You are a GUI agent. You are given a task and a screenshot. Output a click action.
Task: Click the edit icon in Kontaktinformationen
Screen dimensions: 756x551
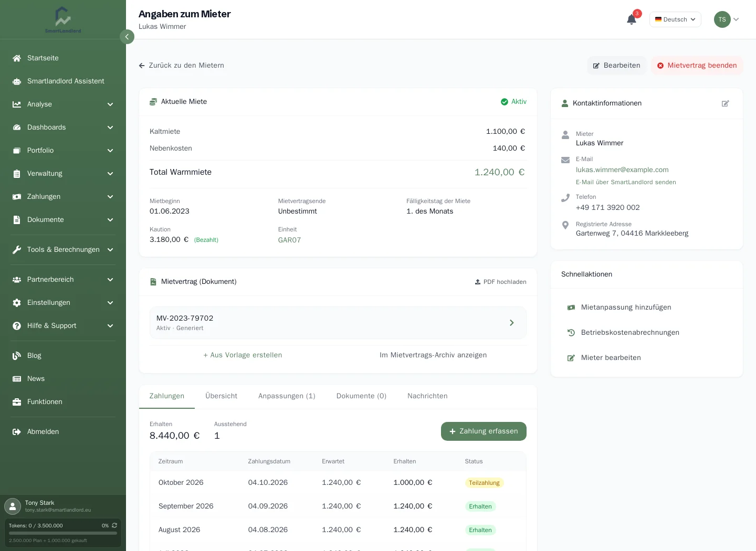pyautogui.click(x=726, y=103)
